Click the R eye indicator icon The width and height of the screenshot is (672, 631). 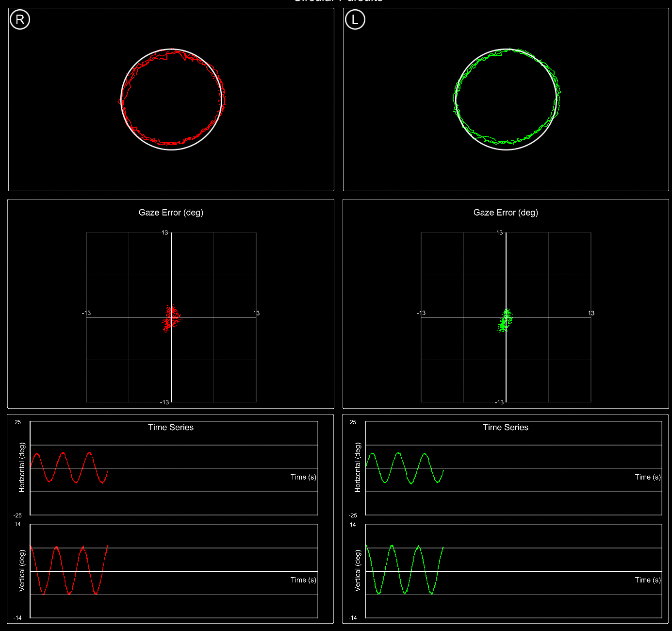(19, 19)
